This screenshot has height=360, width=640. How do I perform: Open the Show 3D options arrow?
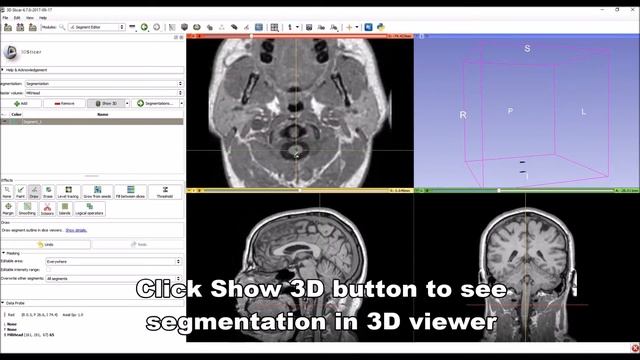tap(127, 104)
